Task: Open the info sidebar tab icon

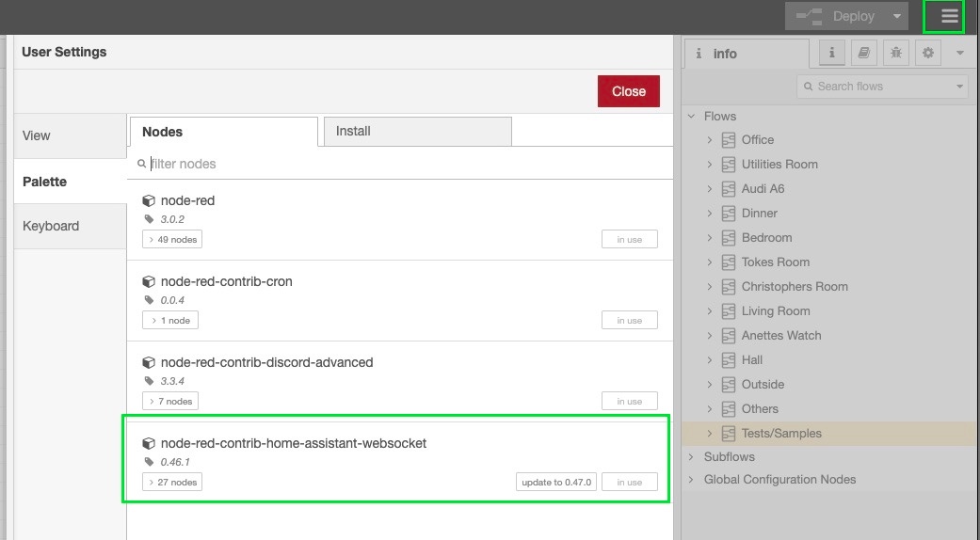Action: 831,54
